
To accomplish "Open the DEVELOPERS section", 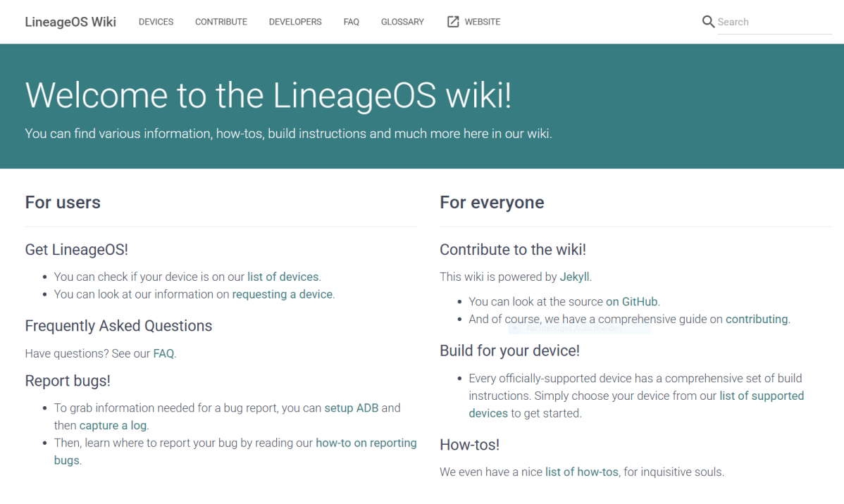I will (x=294, y=22).
